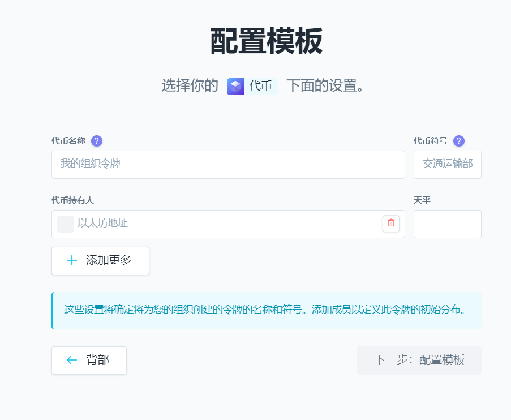Click the 交通运输部 symbol input
The width and height of the screenshot is (511, 420).
pos(447,165)
